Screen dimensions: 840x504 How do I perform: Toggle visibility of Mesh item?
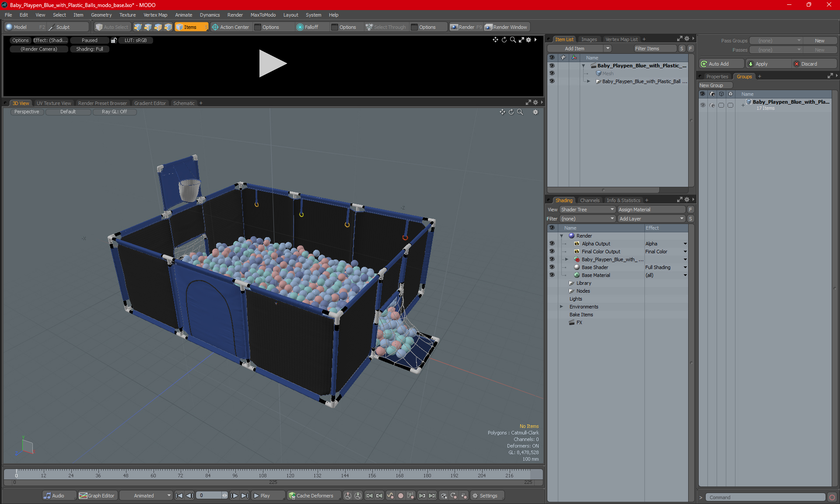(x=552, y=73)
